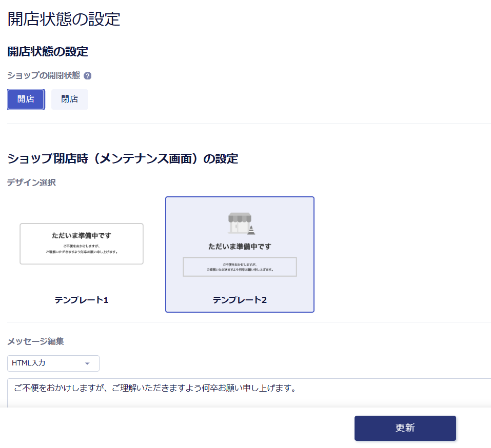Viewport: 491px width, 448px height.
Task: Click the テンプレート1 caption text
Action: [82, 300]
